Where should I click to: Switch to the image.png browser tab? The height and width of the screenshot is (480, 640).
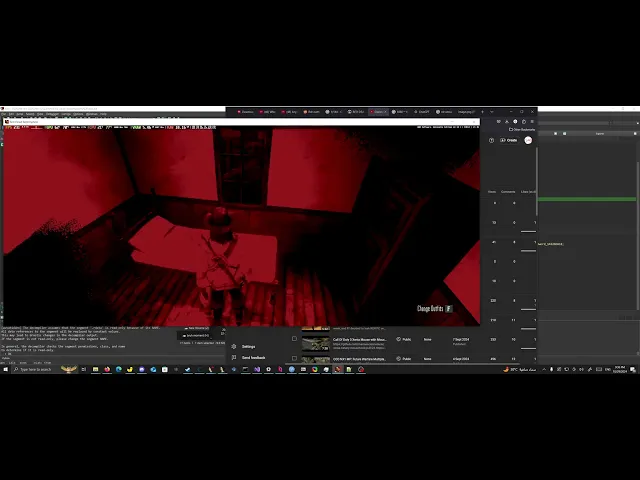(x=466, y=111)
